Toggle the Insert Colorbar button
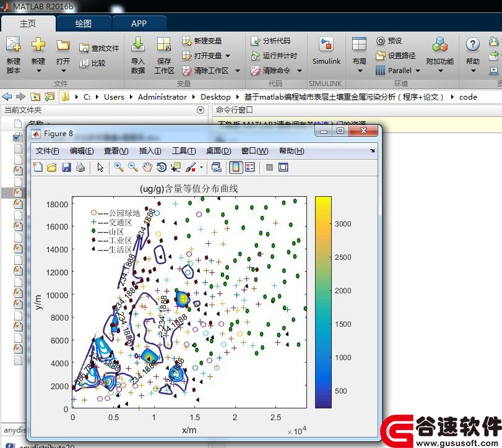 (236, 167)
